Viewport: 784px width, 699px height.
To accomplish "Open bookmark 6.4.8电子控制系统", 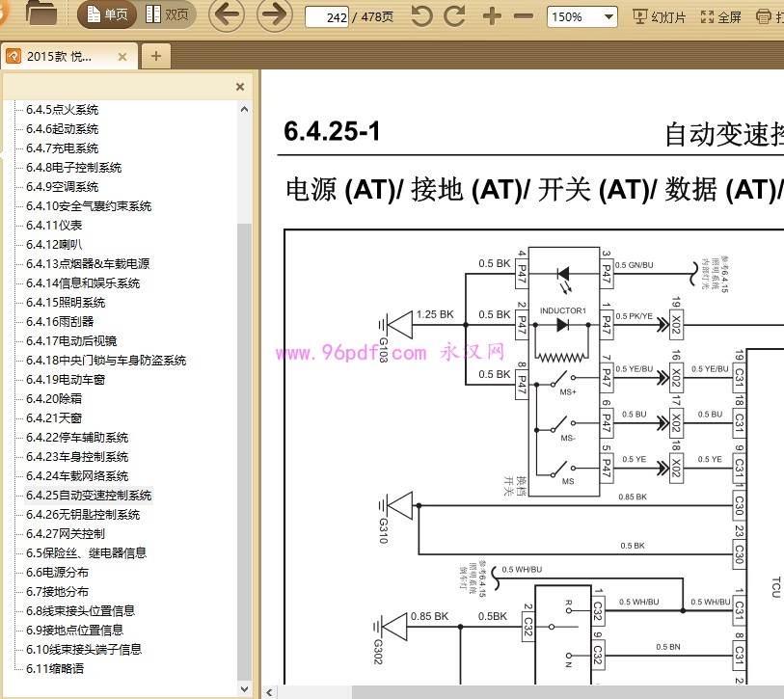I will click(x=74, y=168).
